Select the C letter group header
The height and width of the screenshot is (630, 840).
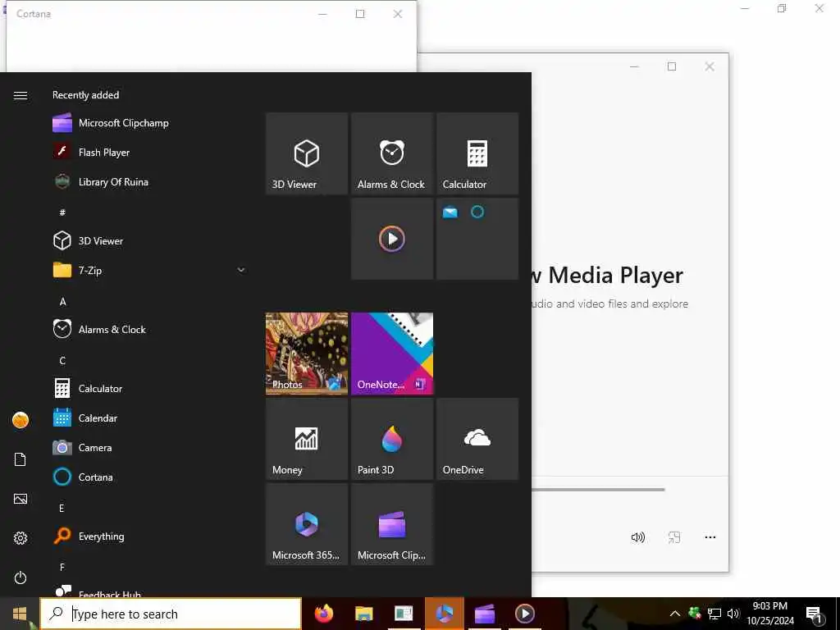coord(62,361)
